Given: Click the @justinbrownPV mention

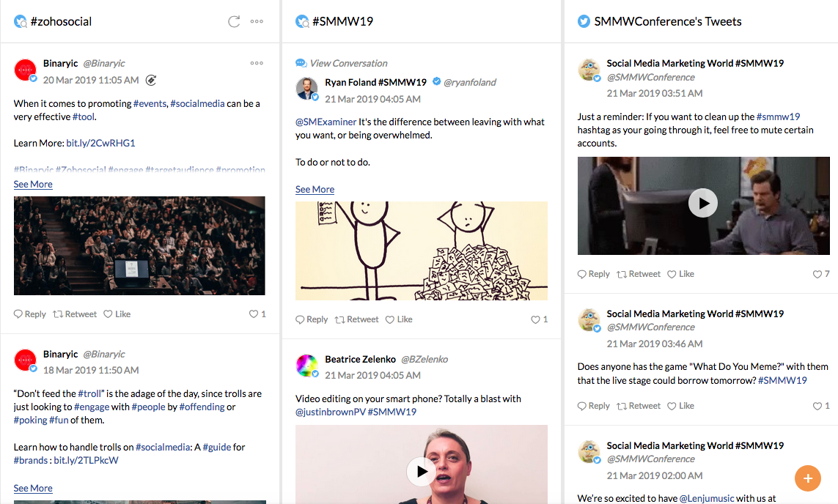Looking at the screenshot, I should point(329,412).
